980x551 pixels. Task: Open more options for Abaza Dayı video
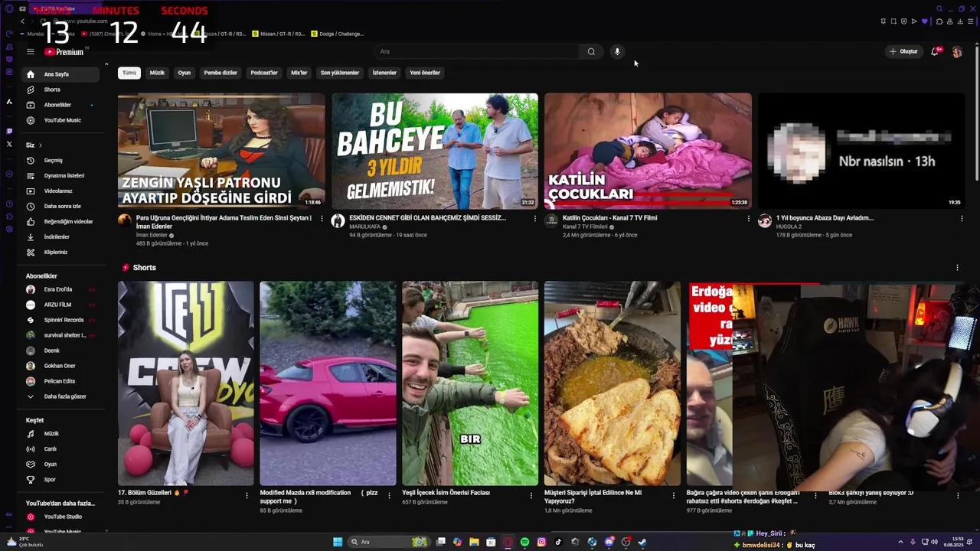click(962, 219)
